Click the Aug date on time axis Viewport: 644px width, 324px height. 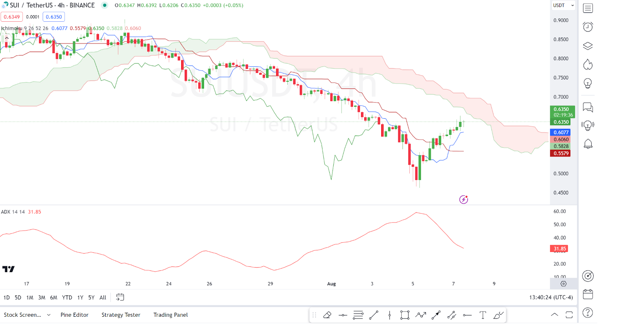pos(331,284)
